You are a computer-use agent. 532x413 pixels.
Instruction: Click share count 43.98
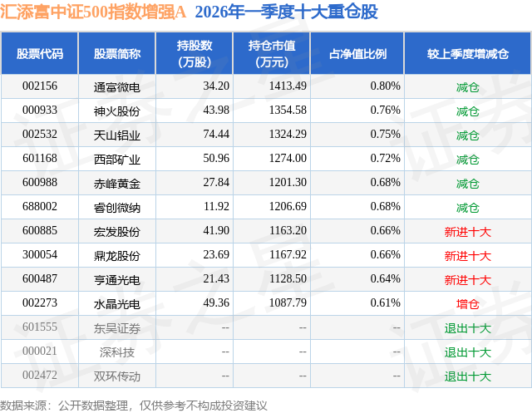pyautogui.click(x=216, y=111)
